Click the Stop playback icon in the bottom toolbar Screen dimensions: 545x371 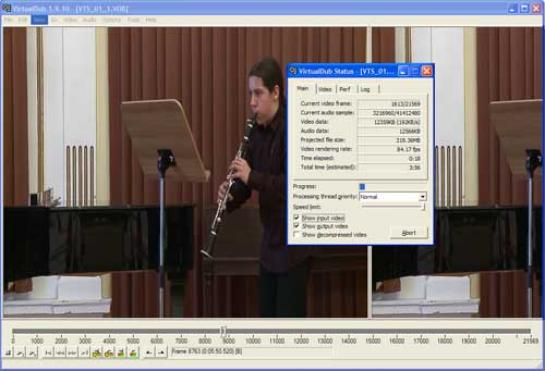pyautogui.click(x=8, y=353)
